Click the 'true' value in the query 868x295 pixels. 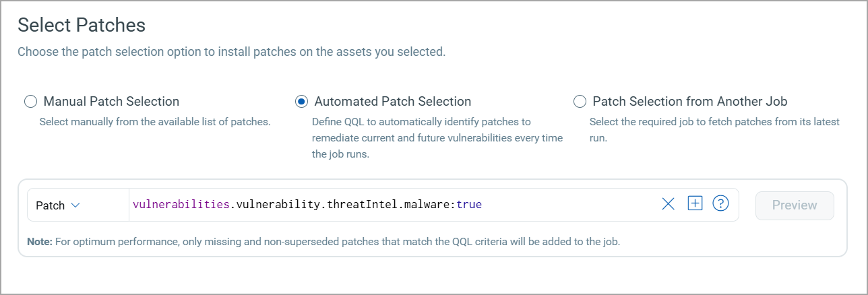coord(469,205)
